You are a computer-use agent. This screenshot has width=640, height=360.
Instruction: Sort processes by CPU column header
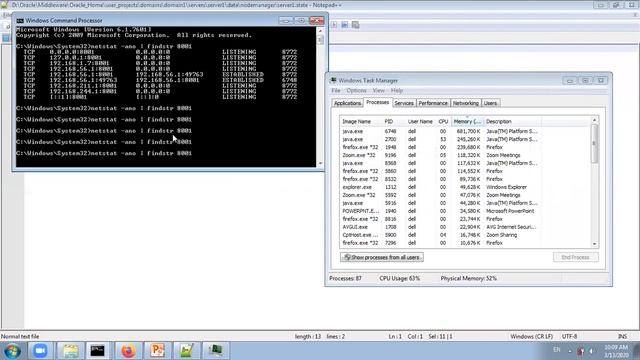click(443, 122)
